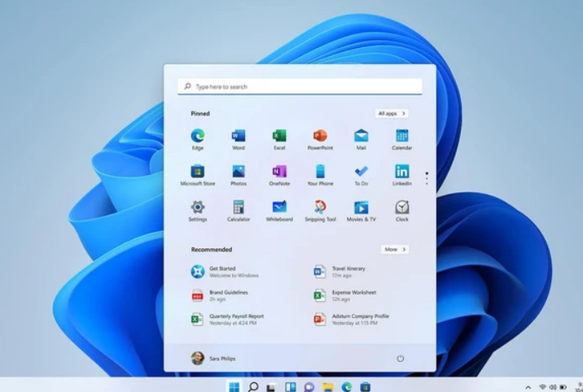Click the Sara Philips user account
Image resolution: width=583 pixels, height=392 pixels.
213,358
